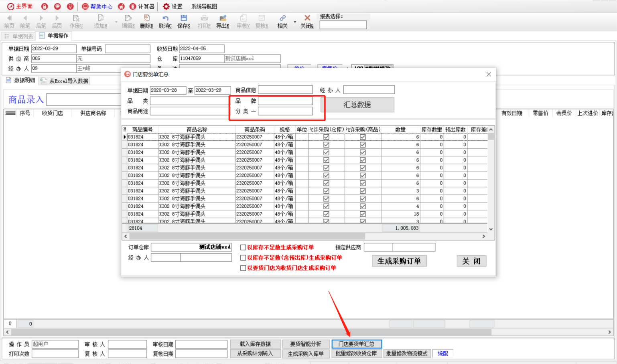The width and height of the screenshot is (617, 364).
Task: Click 要货智能分析 button
Action: point(306,344)
